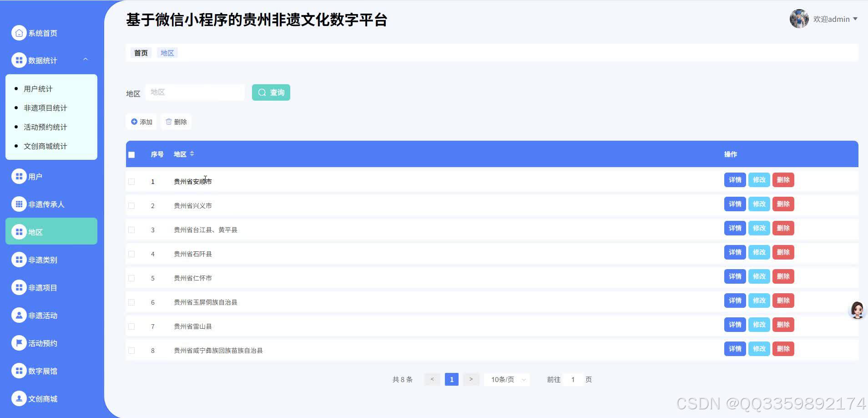Go to the next page arrow
The width and height of the screenshot is (868, 418).
pyautogui.click(x=471, y=379)
